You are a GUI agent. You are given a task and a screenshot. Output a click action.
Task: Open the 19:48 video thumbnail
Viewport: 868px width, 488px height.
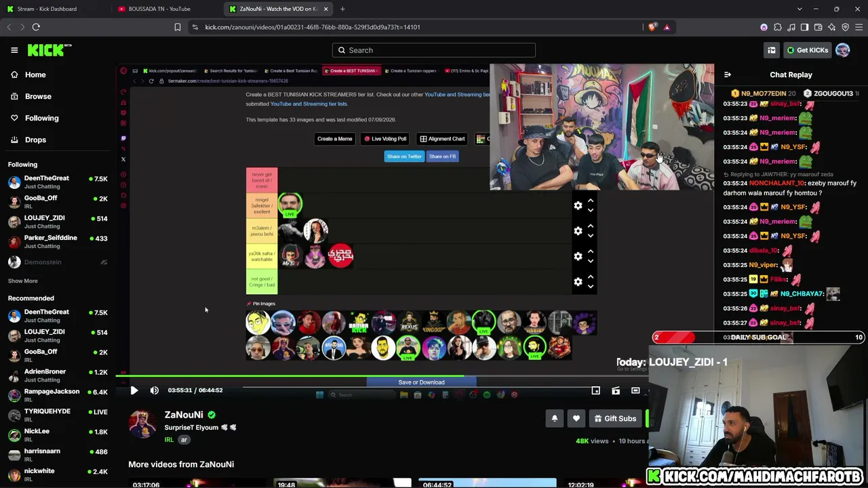coord(342,483)
